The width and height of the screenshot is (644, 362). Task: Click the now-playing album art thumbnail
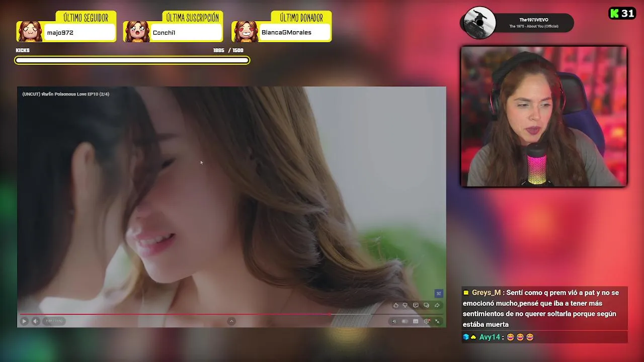480,23
